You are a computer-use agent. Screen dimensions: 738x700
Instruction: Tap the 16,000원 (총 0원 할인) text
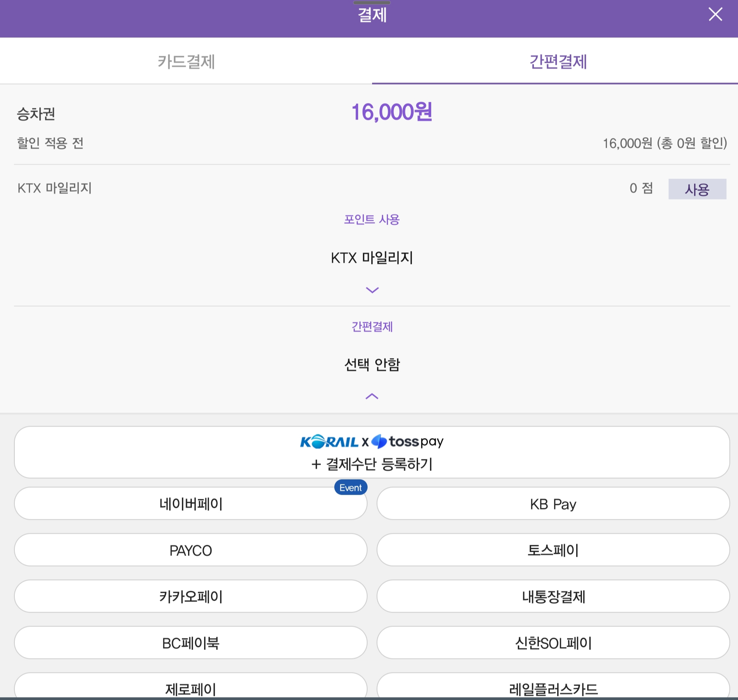pyautogui.click(x=664, y=143)
